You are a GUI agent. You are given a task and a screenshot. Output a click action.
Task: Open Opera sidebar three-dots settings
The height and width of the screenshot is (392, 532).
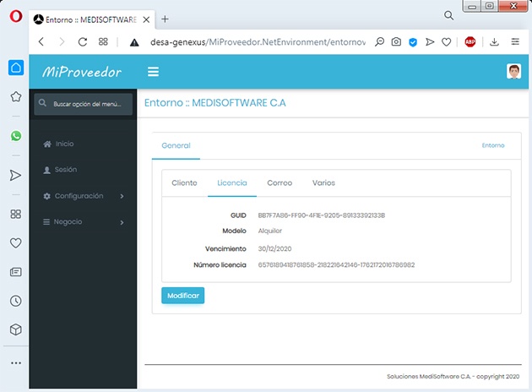pyautogui.click(x=15, y=362)
